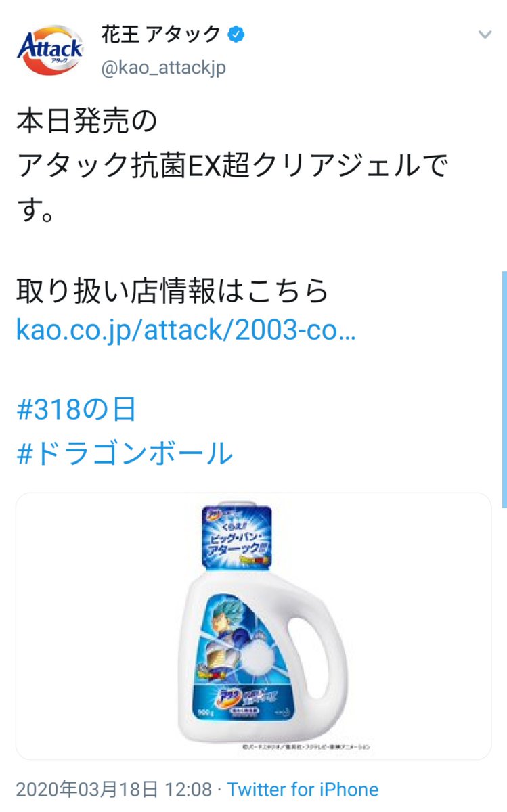
Task: Click the Twitter for iPhone source link
Action: tap(303, 789)
